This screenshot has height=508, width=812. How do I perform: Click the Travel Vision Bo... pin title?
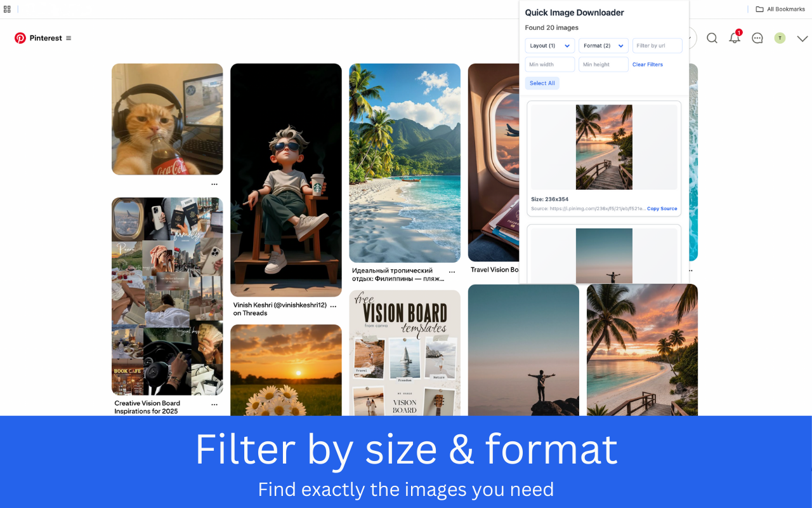(495, 270)
